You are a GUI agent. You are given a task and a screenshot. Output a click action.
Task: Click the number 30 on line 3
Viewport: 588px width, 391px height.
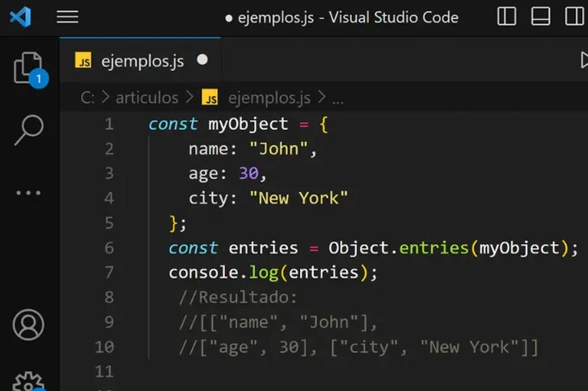click(249, 173)
